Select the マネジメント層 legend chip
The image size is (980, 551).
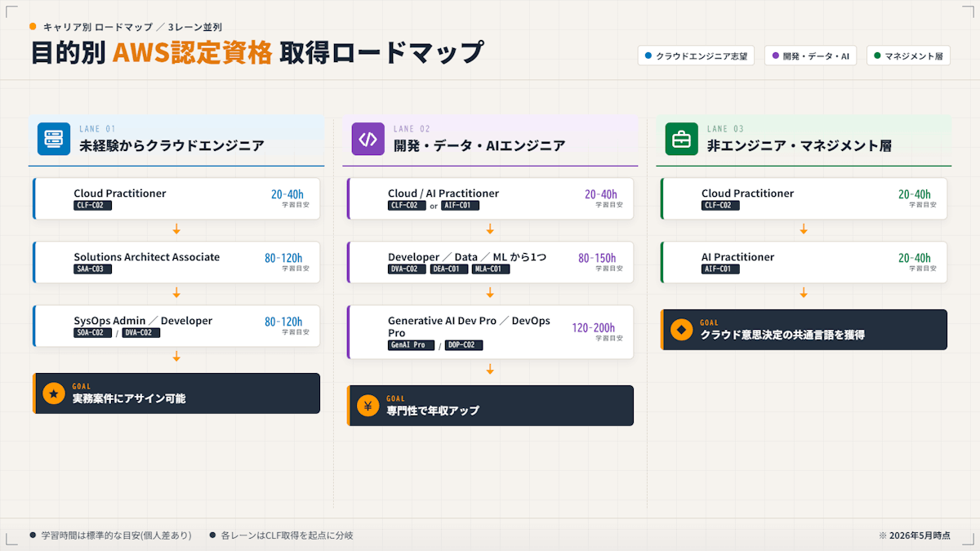(908, 56)
